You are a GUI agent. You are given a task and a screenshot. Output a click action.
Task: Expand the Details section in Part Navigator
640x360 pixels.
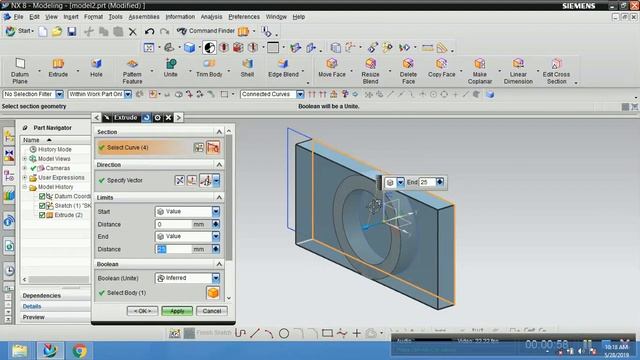(32, 307)
